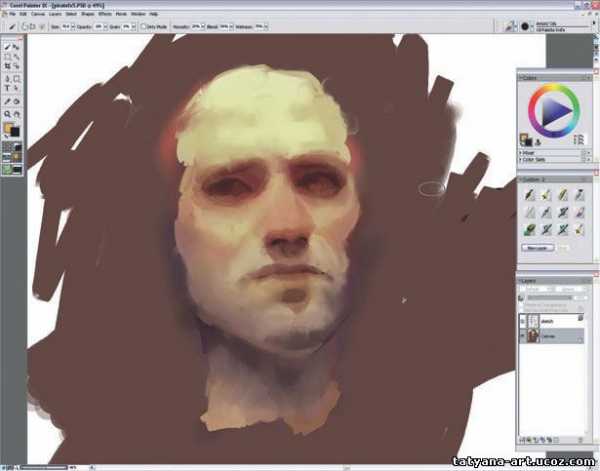Viewport: 600px width, 471px height.
Task: Toggle visibility of the canvas layer
Action: click(x=523, y=336)
